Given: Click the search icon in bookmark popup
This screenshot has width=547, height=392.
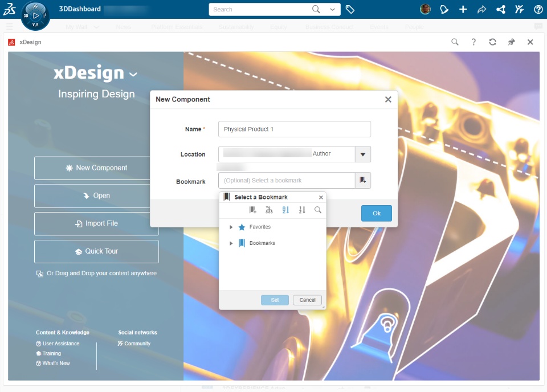Looking at the screenshot, I should (318, 210).
